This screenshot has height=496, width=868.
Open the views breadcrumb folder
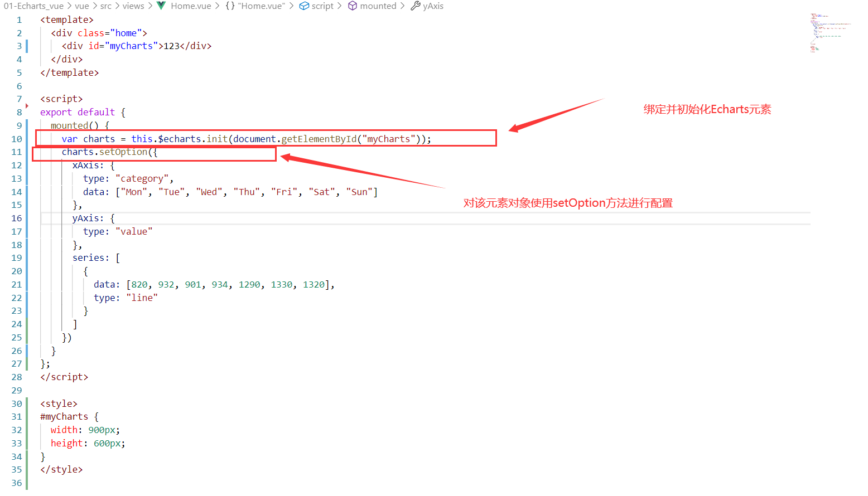point(133,6)
